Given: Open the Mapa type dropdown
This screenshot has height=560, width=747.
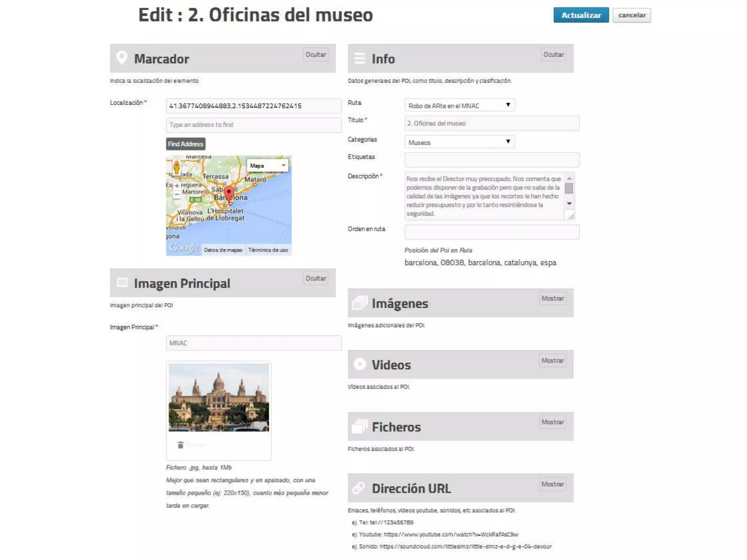Looking at the screenshot, I should click(268, 166).
